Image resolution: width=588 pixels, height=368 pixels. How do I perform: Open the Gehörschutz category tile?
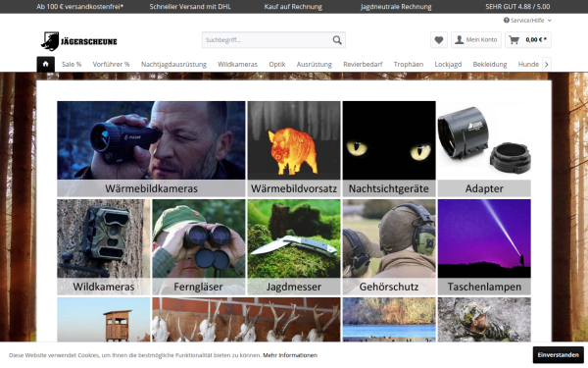tap(389, 247)
